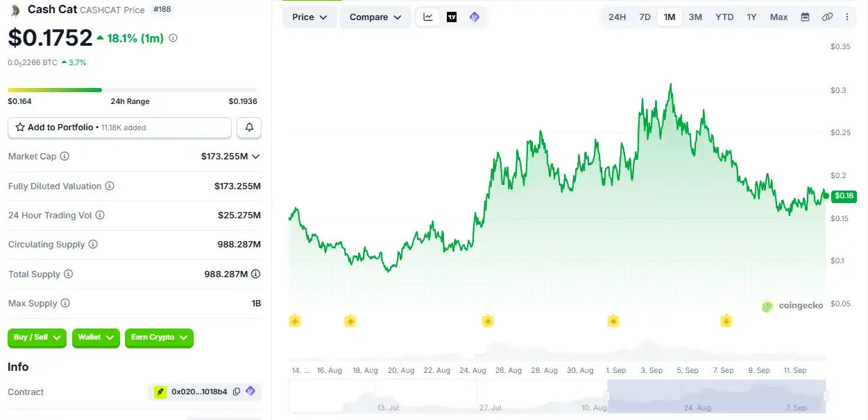This screenshot has height=420, width=868.
Task: Click news marker star near 14 Aug
Action: (295, 321)
